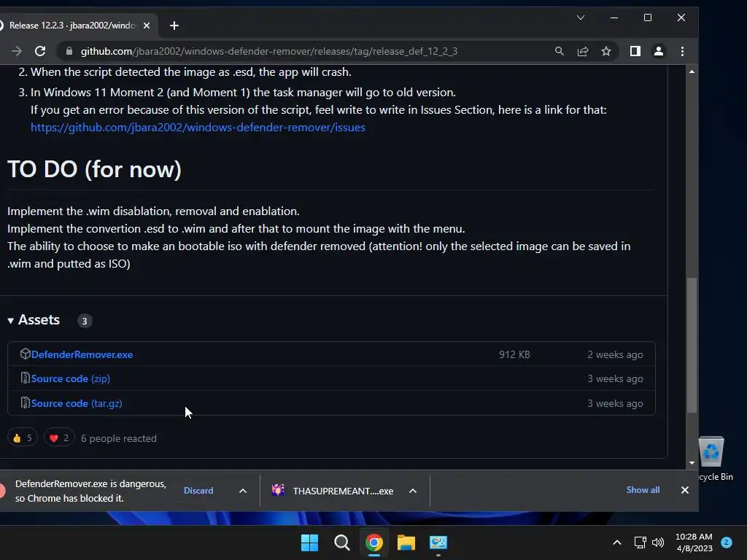
Task: Click the address bar URL
Action: [268, 51]
